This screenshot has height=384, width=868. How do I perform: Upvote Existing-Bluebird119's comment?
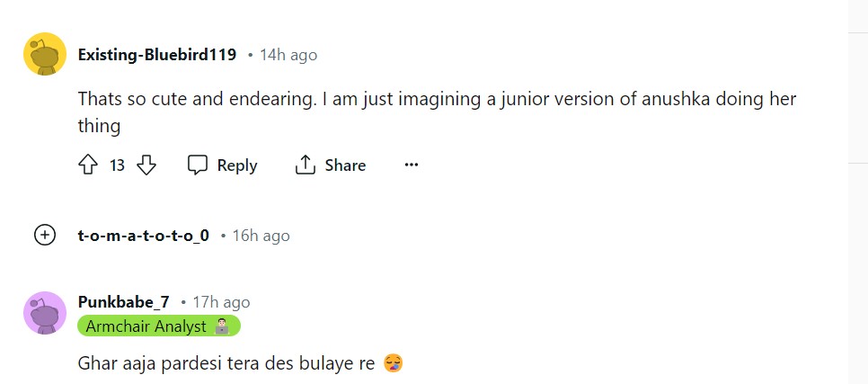(x=88, y=165)
